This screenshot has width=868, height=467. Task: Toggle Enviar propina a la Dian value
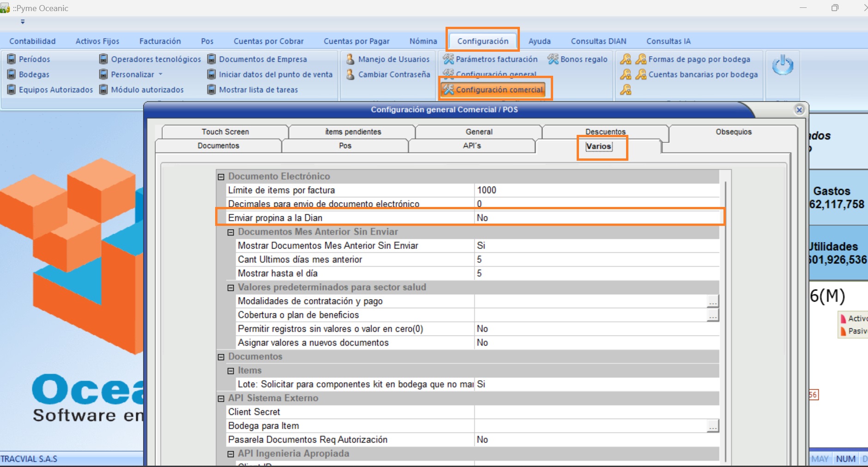click(x=596, y=218)
